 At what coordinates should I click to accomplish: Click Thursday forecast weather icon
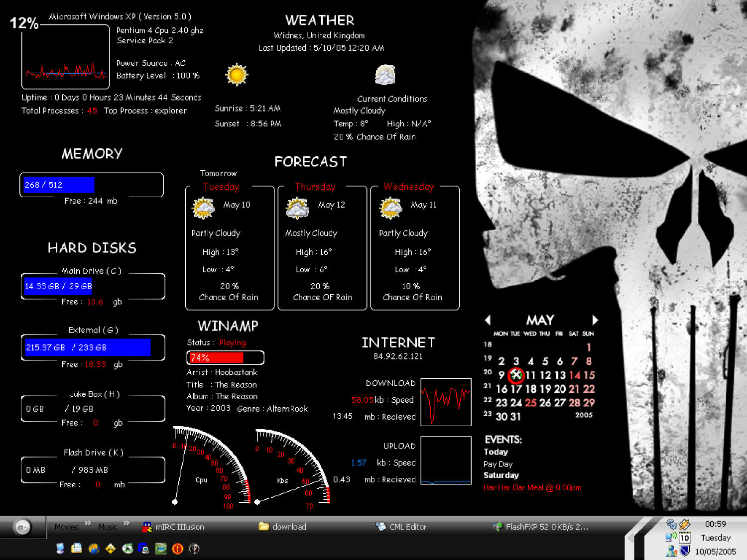pos(297,208)
